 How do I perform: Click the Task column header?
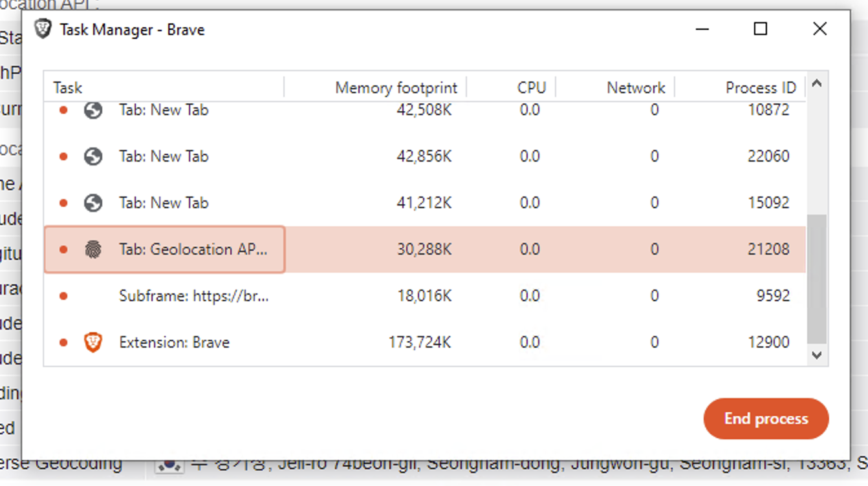click(67, 87)
